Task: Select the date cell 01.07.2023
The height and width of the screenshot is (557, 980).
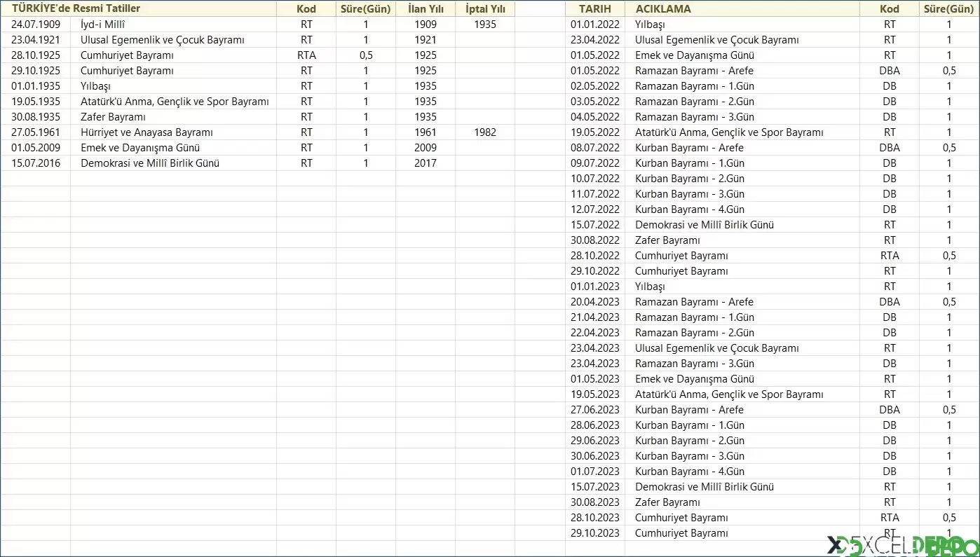Action: pyautogui.click(x=595, y=472)
